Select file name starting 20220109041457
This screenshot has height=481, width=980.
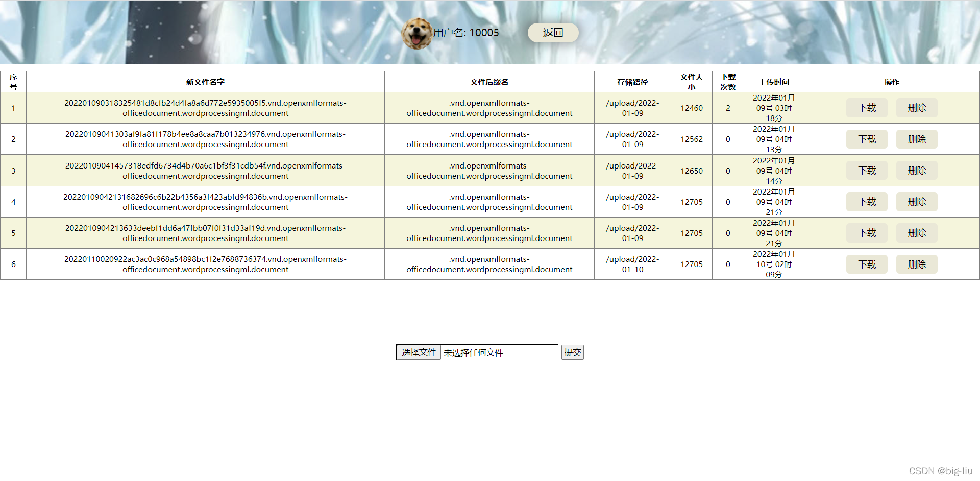coord(205,171)
